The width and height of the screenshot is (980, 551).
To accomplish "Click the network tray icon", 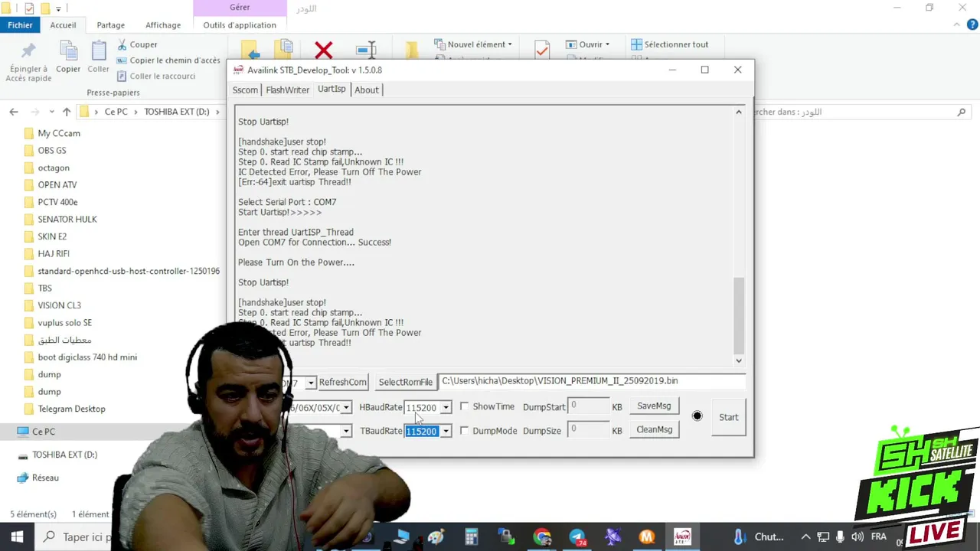I will [823, 536].
